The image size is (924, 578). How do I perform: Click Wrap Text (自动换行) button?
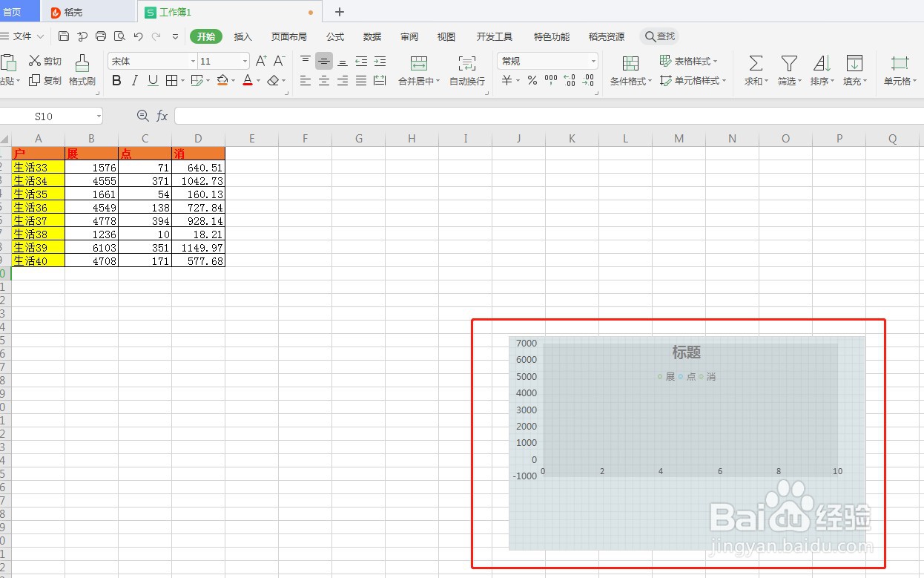click(x=467, y=70)
